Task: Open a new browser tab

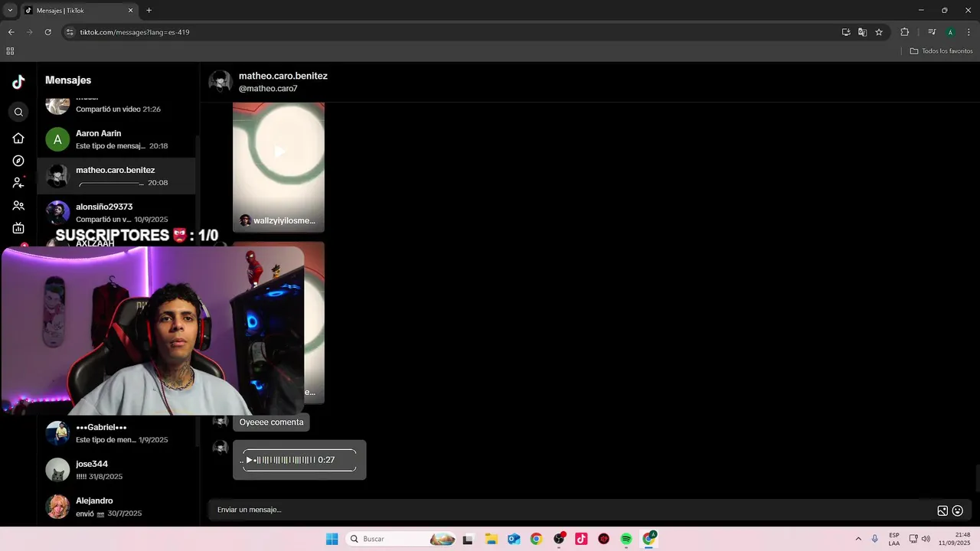Action: pos(149,11)
